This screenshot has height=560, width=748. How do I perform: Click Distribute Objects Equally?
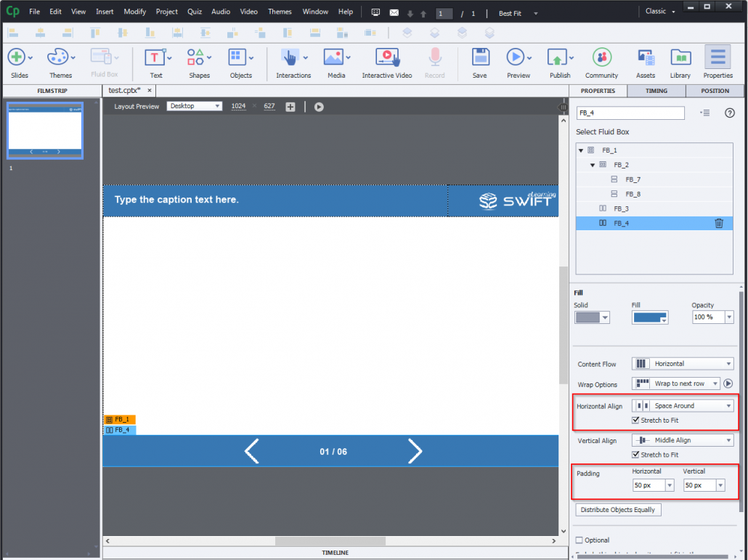click(x=618, y=509)
